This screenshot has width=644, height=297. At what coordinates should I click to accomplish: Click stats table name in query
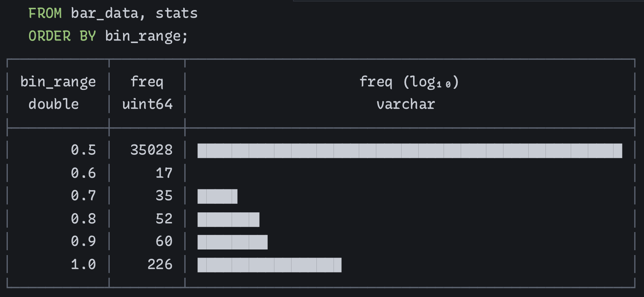point(177,13)
